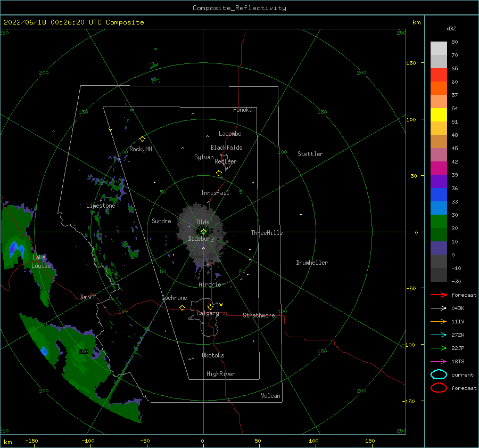Click the orange 60 dBZ color swatch
The image size is (479, 448).
439,88
